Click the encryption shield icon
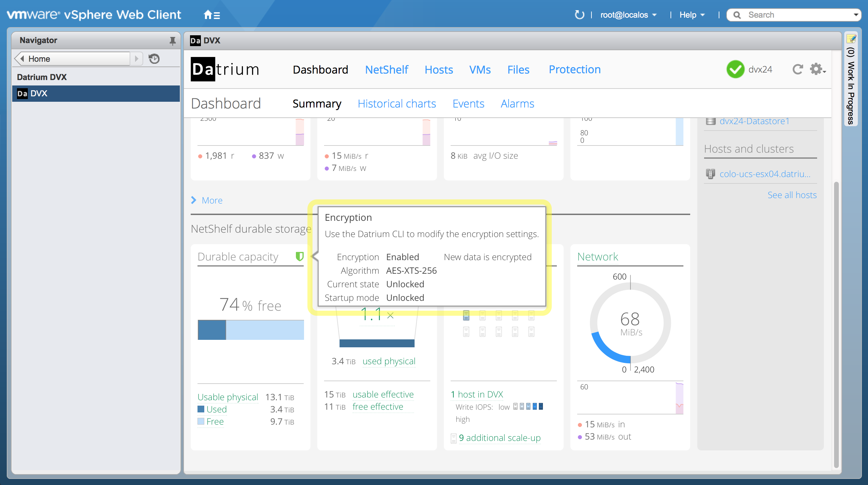Viewport: 868px width, 485px height. [299, 256]
